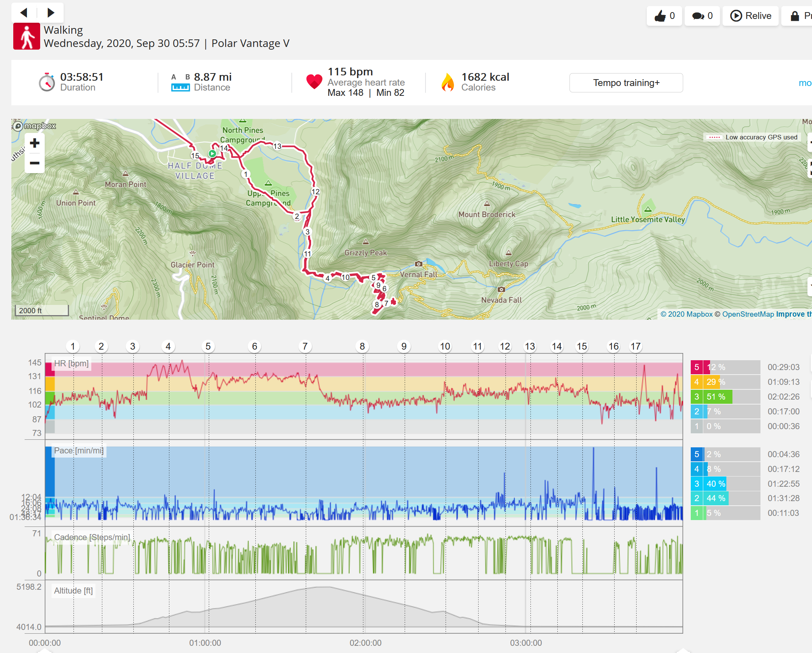Click heart rate zone 5 swatch

pos(696,367)
